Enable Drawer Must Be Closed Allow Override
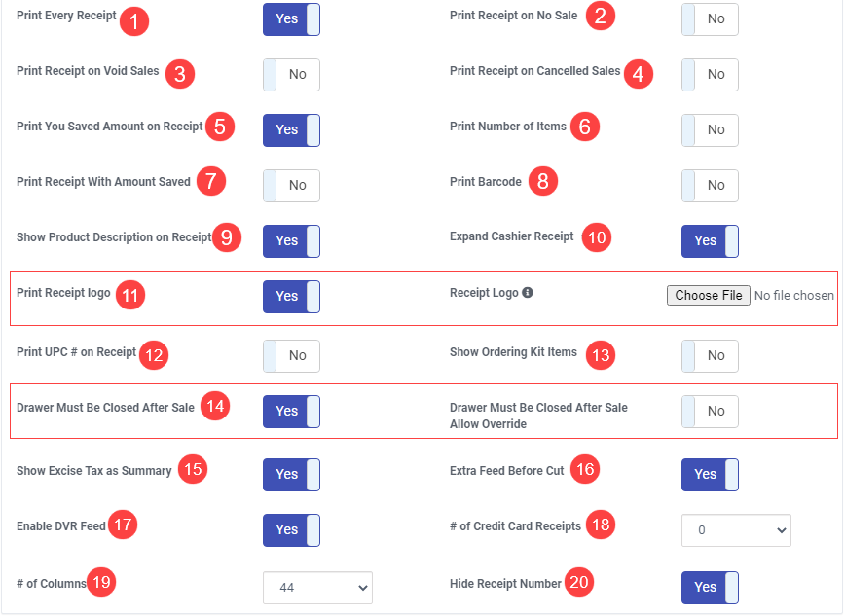 pos(710,412)
